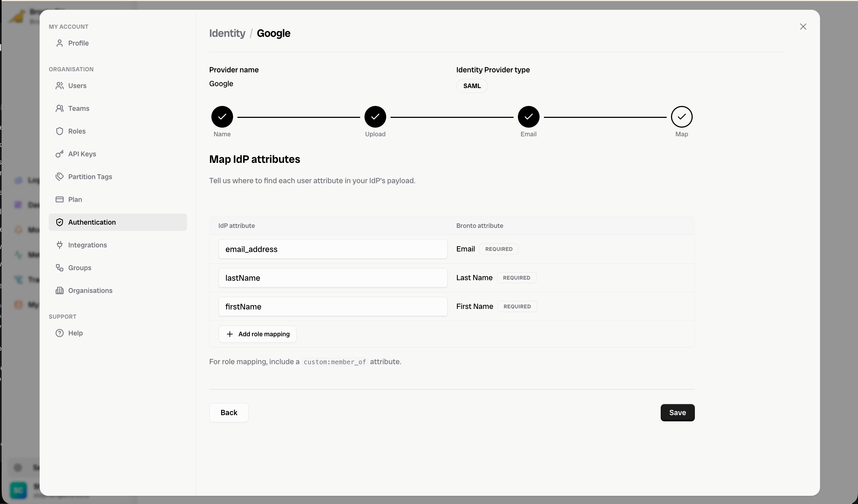Focus the lastName IdP attribute field
The height and width of the screenshot is (504, 858).
click(x=333, y=278)
